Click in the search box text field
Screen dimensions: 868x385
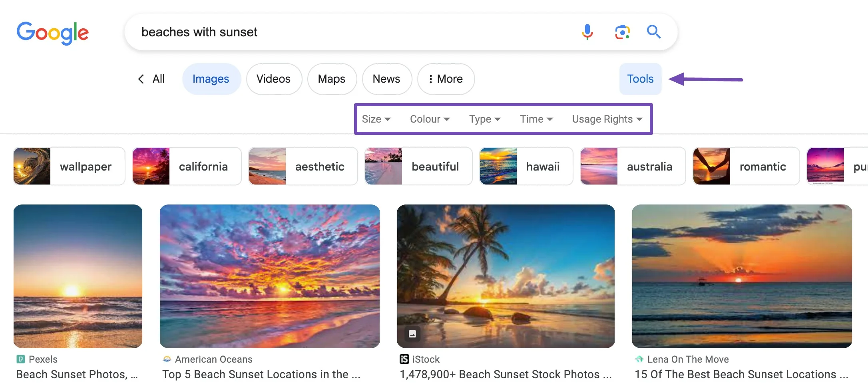(x=352, y=32)
